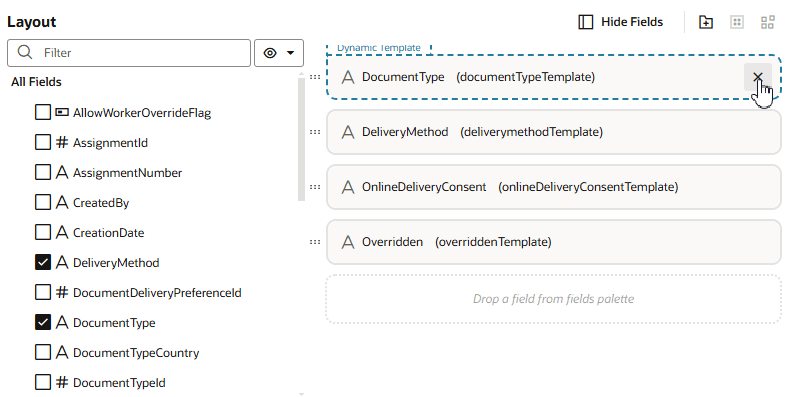This screenshot has width=791, height=397.
Task: Check the DocumentTypeCountry checkbox
Action: tap(43, 353)
